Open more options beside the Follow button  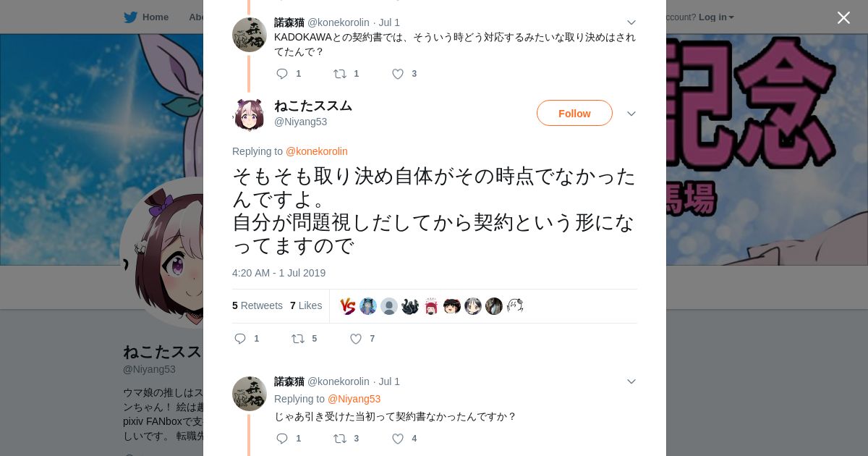point(631,114)
